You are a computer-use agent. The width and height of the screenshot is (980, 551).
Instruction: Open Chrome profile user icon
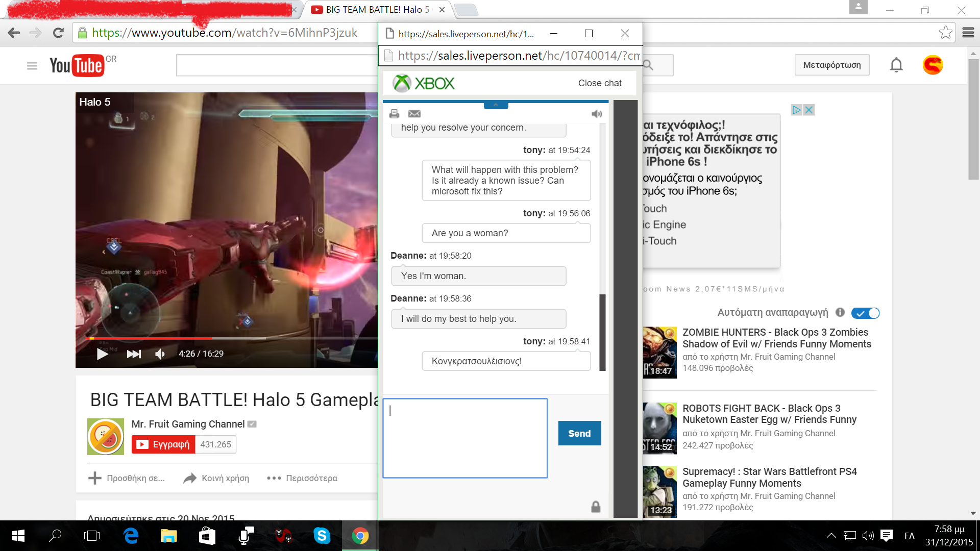coord(859,7)
